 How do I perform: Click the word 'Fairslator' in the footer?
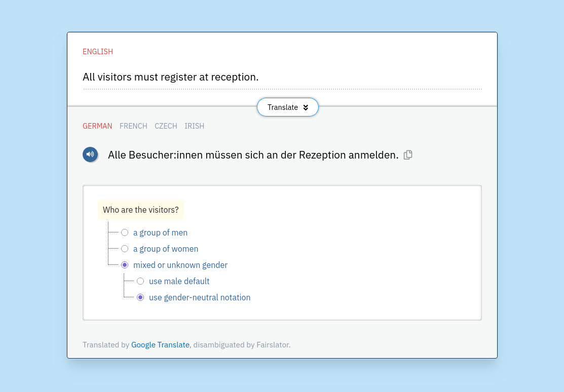coord(273,345)
